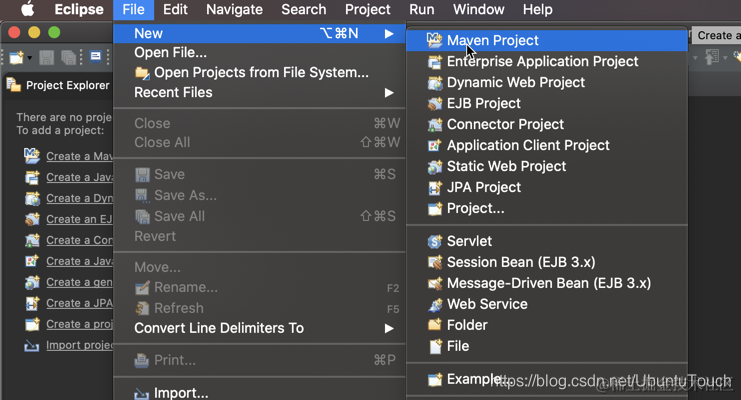Click the EJB Project icon
741x400 pixels.
434,103
